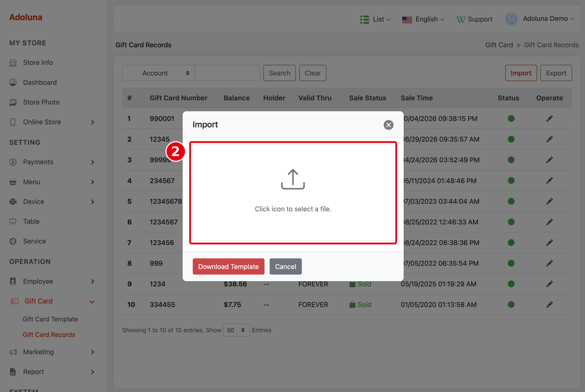The height and width of the screenshot is (392, 585).
Task: Click the Table icon in sidebar
Action: click(13, 221)
